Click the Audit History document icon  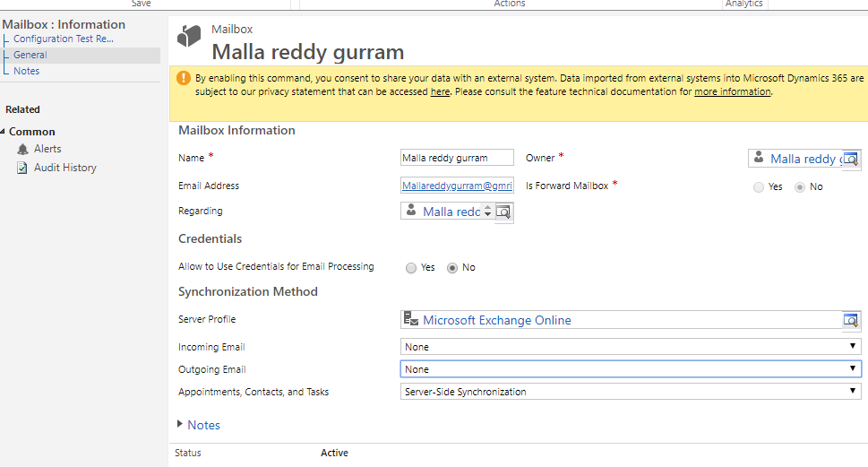22,168
